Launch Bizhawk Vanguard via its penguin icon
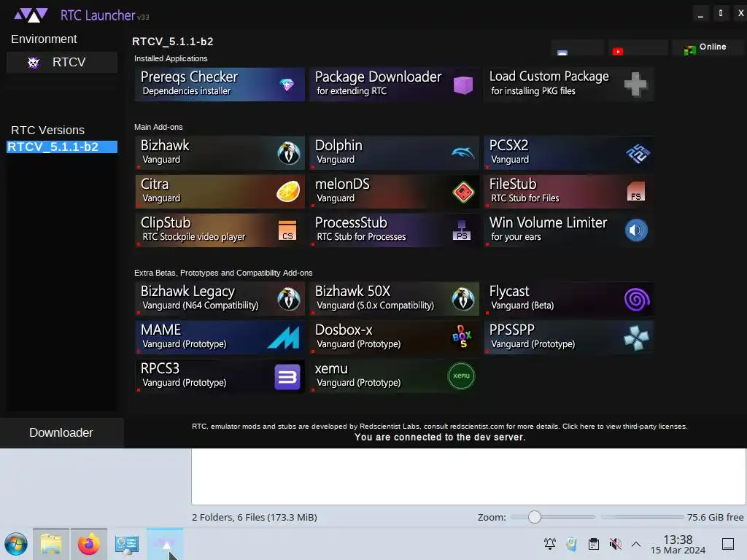747x560 pixels. [289, 153]
